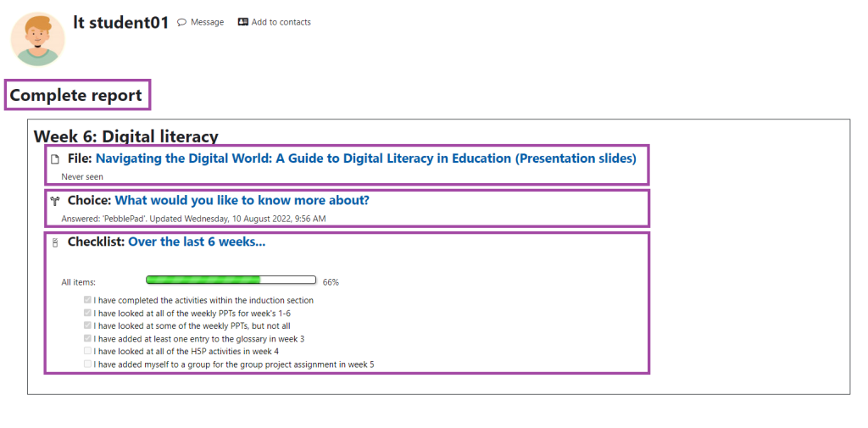Check 'added myself to a group' checkbox
868x428 pixels.
tap(87, 364)
